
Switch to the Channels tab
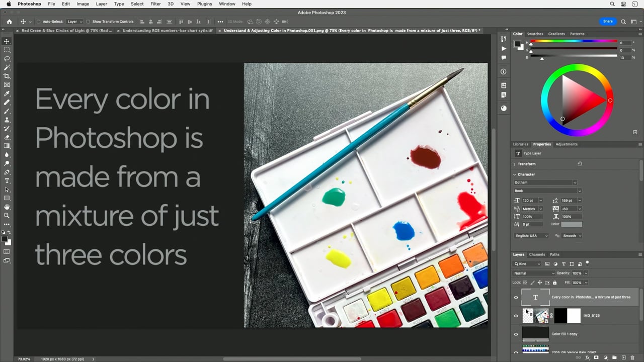(537, 254)
